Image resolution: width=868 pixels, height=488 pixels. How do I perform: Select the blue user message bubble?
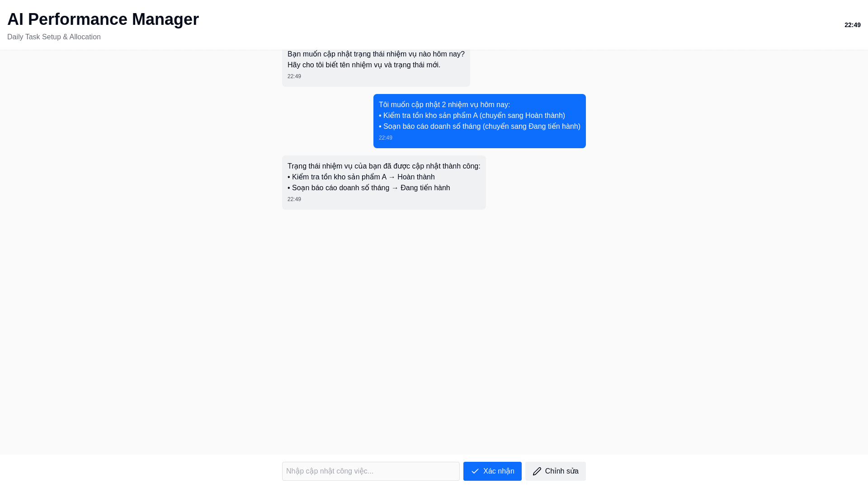[x=479, y=121]
